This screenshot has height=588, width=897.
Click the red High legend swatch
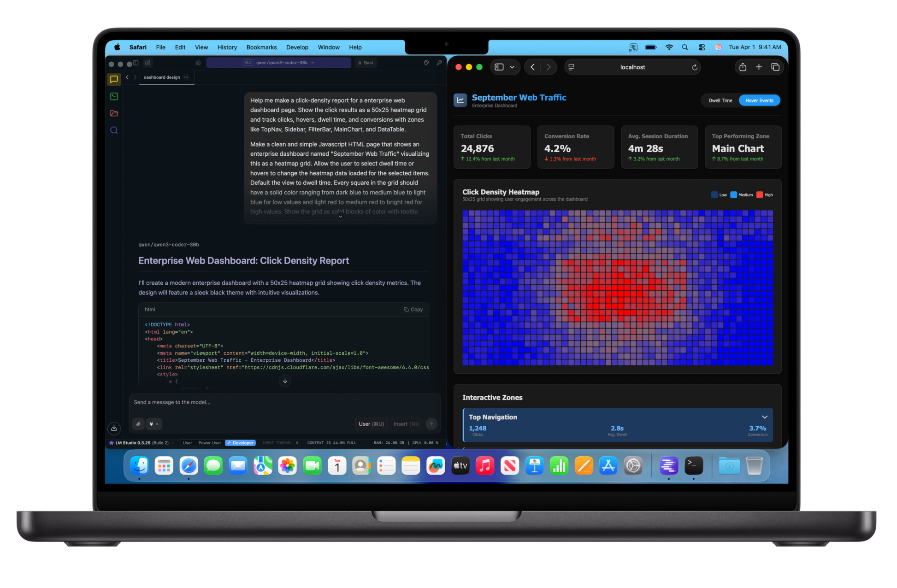tap(760, 195)
